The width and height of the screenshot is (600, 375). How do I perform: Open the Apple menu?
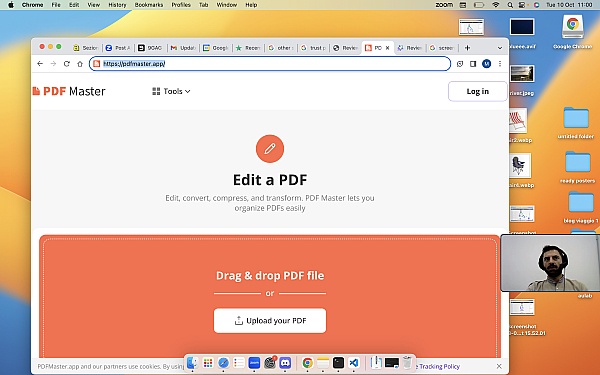pos(11,5)
